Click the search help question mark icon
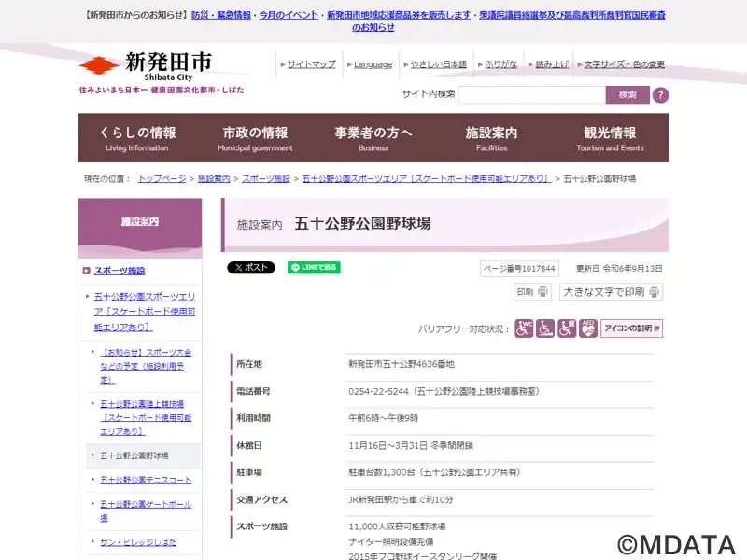747x560 pixels. coord(660,95)
